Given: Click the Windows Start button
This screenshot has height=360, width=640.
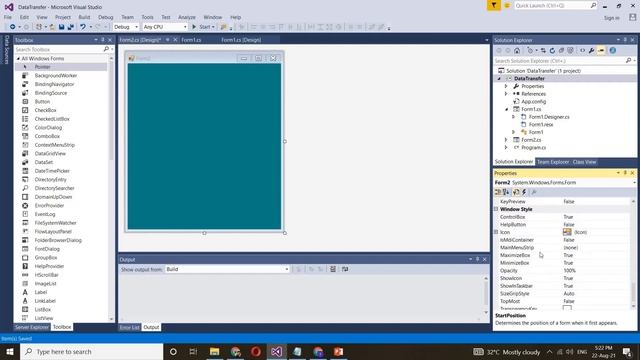Looking at the screenshot, I should [10, 351].
